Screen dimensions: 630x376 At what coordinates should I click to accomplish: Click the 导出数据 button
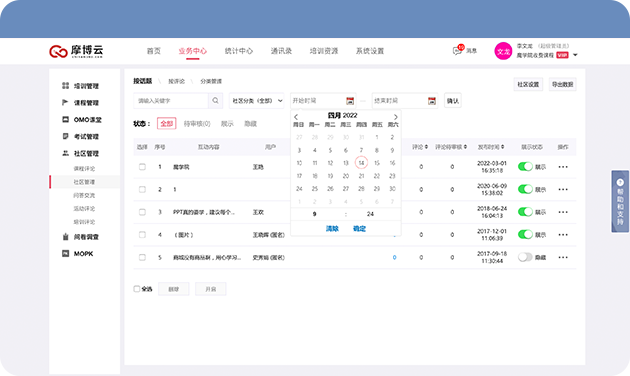coord(562,84)
